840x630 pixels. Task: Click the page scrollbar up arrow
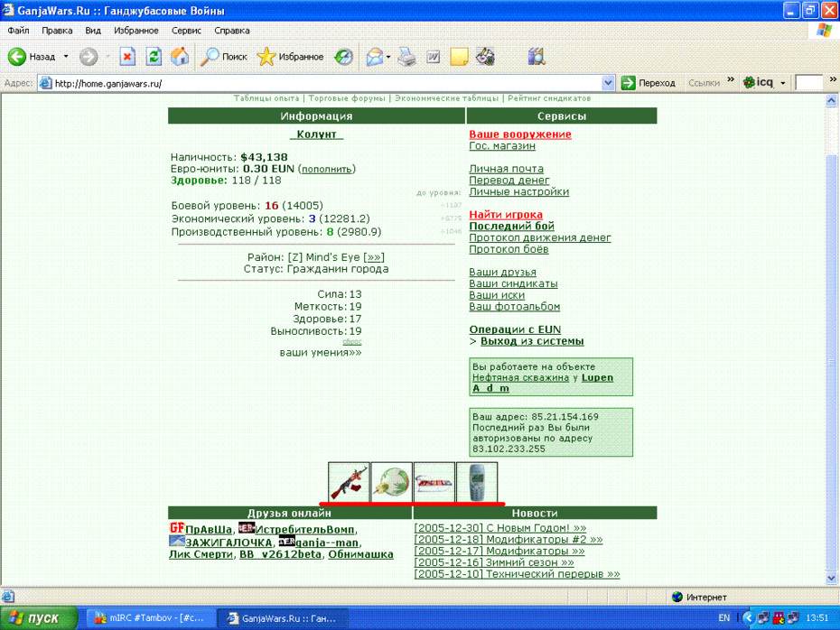click(832, 100)
